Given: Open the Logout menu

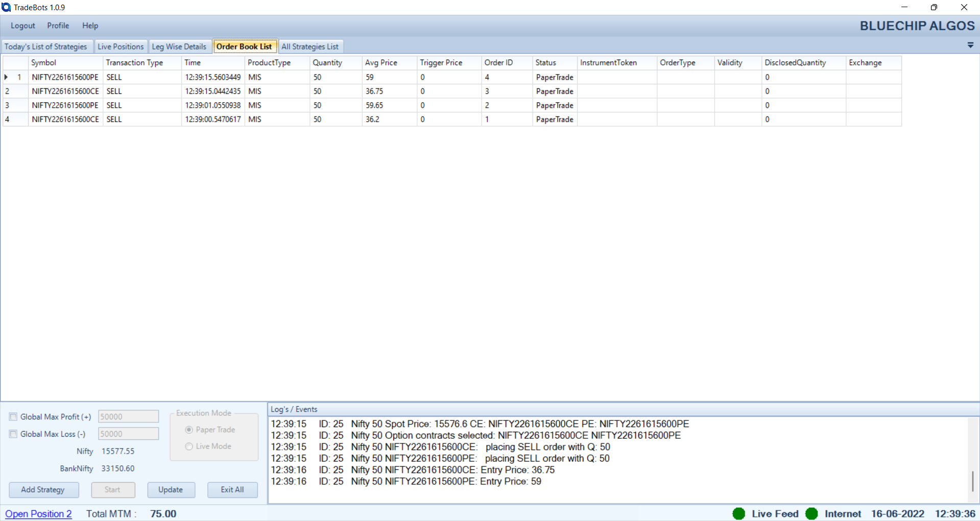Looking at the screenshot, I should (23, 26).
